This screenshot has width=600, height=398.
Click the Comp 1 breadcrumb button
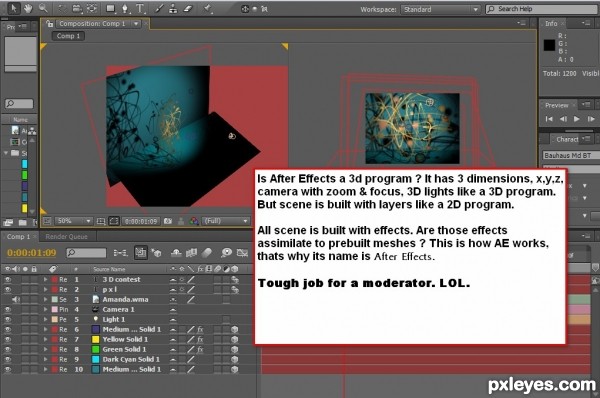tap(68, 36)
